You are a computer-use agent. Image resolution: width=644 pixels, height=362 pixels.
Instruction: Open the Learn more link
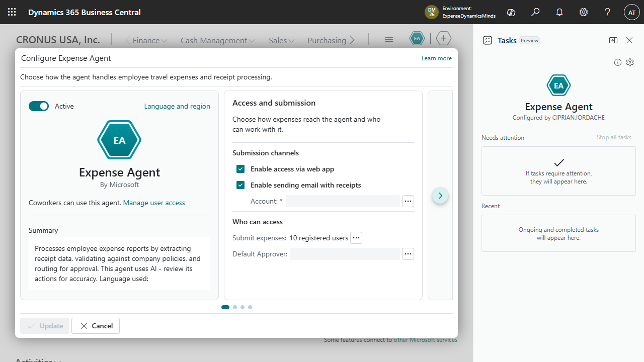pos(437,58)
